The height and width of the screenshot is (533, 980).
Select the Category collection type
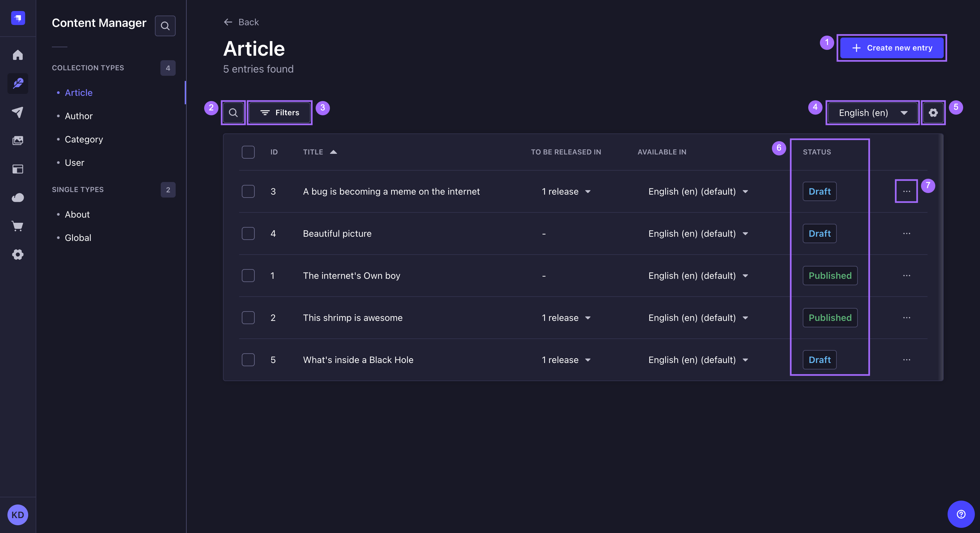pos(83,139)
